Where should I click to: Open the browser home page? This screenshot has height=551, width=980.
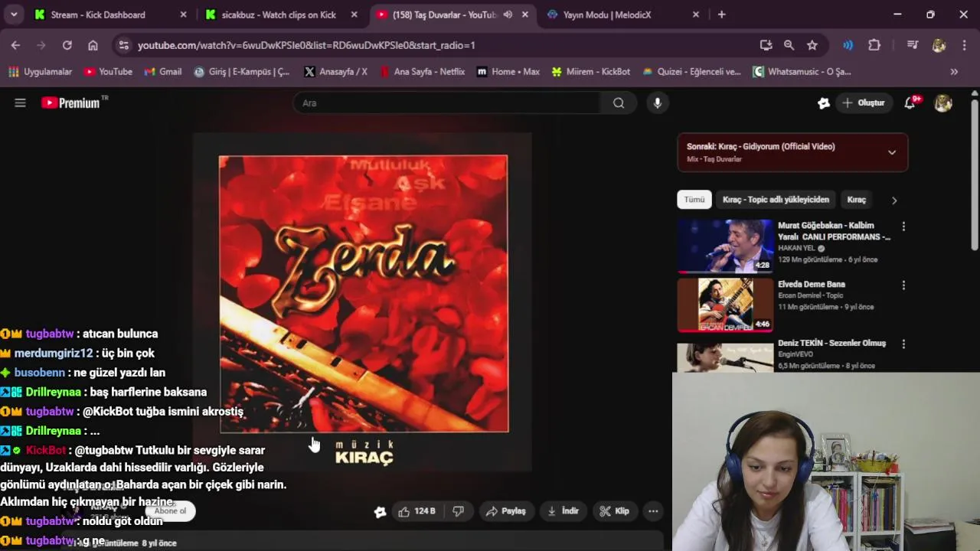(x=93, y=45)
